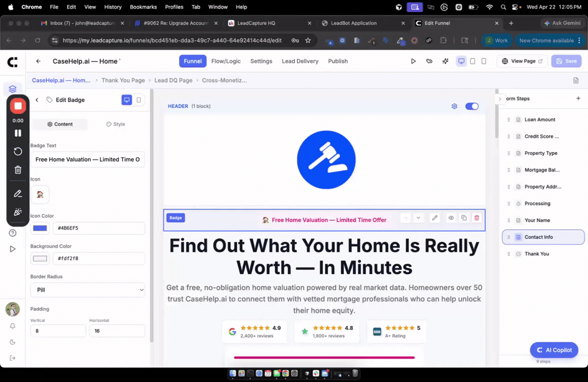Screen dimensions: 588x382
Task: Hide the badge block with eye icon
Action: 451,217
